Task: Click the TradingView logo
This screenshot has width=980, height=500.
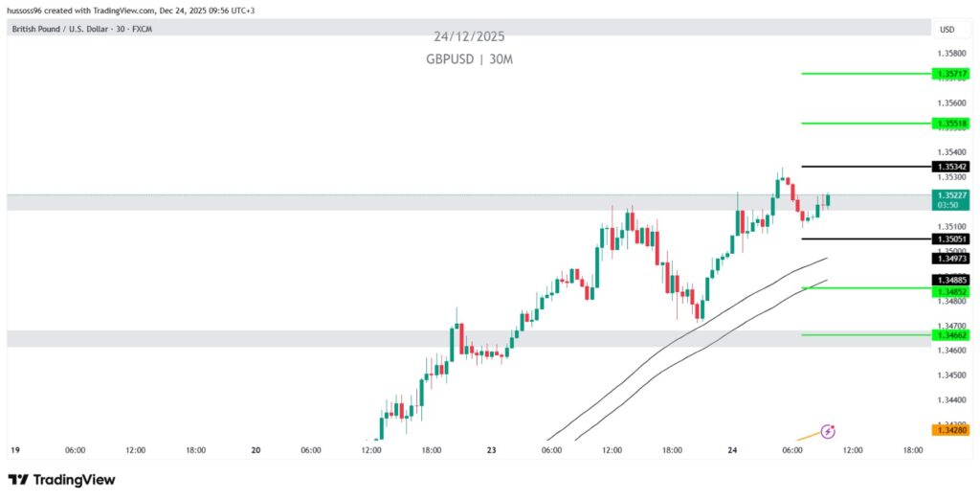Action: 61,479
